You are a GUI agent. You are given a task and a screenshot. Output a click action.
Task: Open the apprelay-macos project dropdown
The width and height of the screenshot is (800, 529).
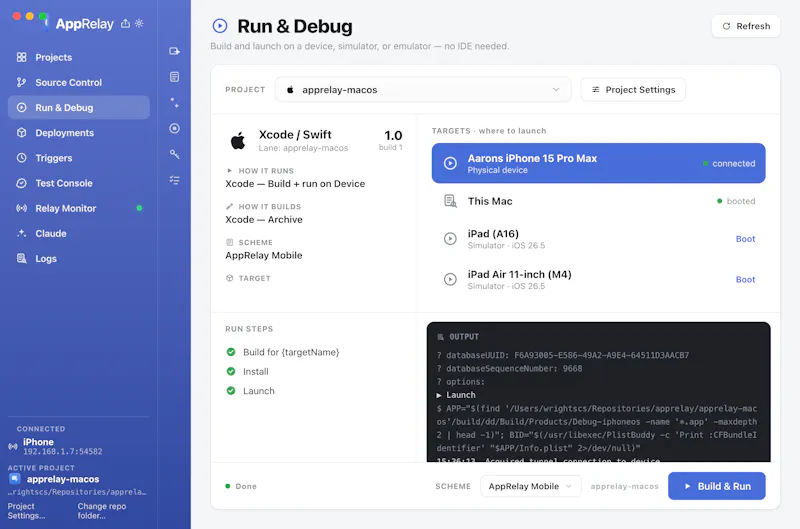[423, 90]
